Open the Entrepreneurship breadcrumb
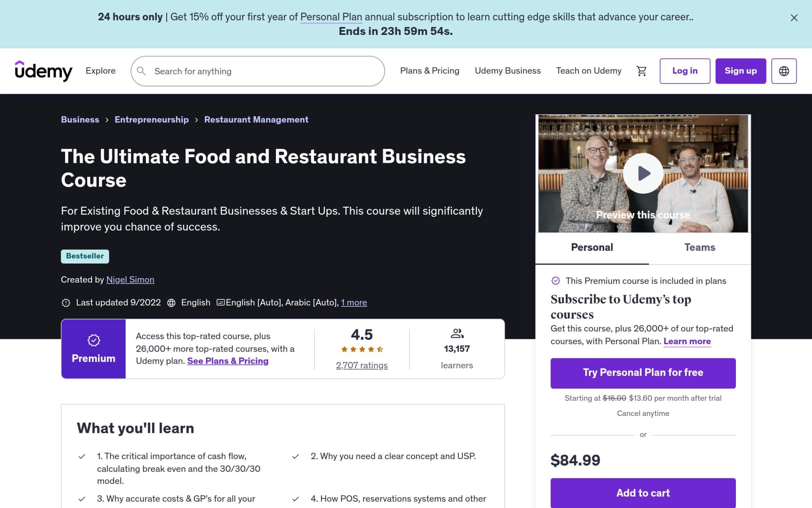Image resolution: width=812 pixels, height=508 pixels. tap(151, 119)
